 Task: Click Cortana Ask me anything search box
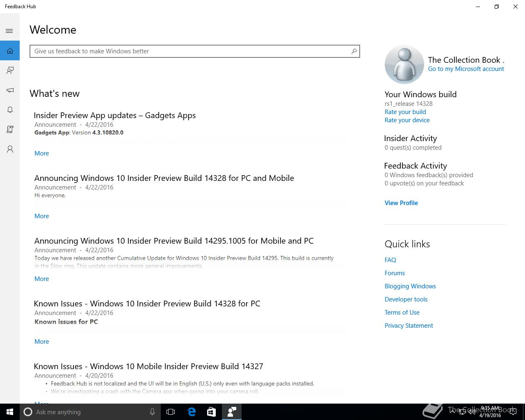(x=89, y=412)
